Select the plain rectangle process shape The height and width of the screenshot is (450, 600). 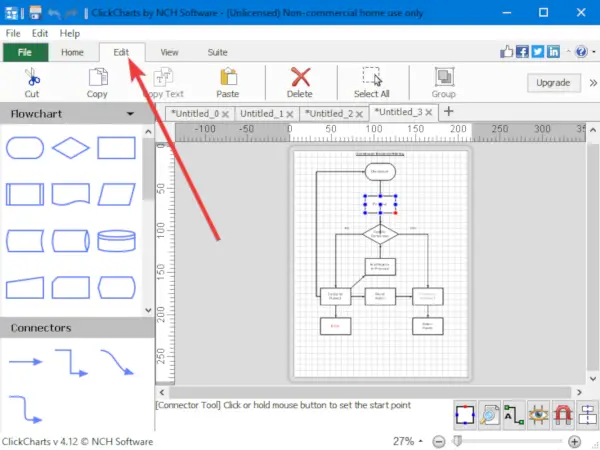pyautogui.click(x=116, y=148)
